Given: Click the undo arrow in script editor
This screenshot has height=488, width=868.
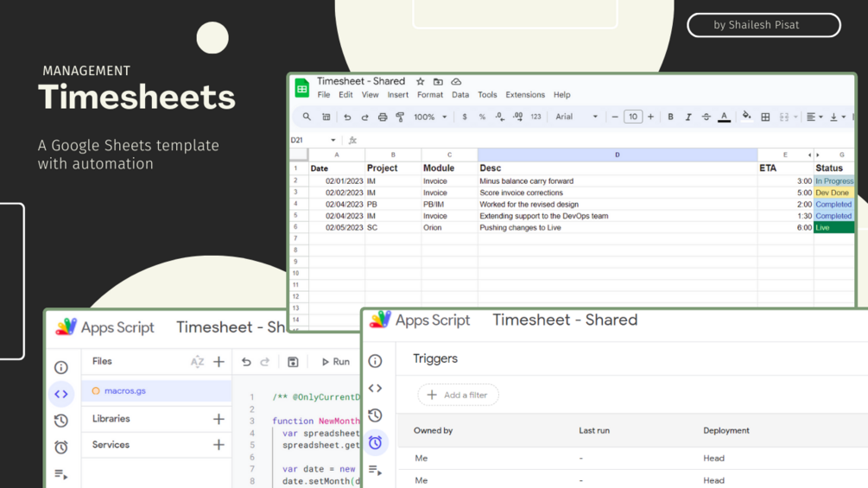Looking at the screenshot, I should click(x=246, y=362).
